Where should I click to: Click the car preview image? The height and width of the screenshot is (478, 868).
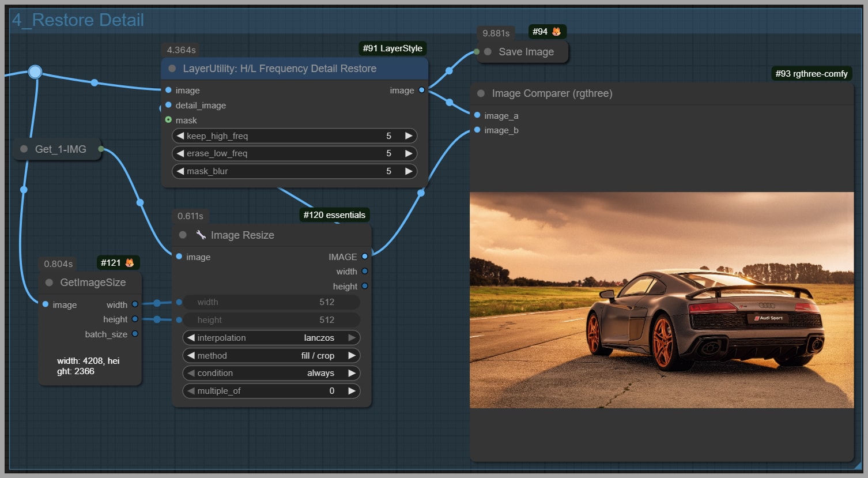click(x=661, y=300)
